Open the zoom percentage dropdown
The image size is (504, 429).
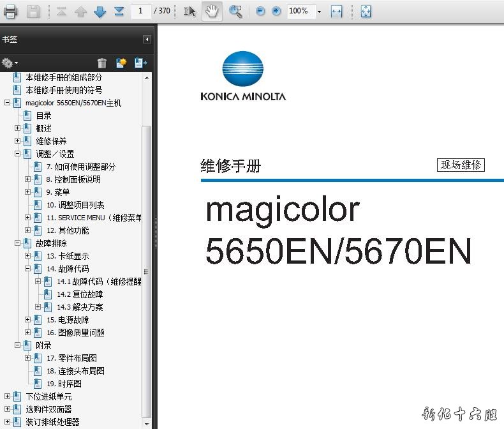click(x=319, y=11)
